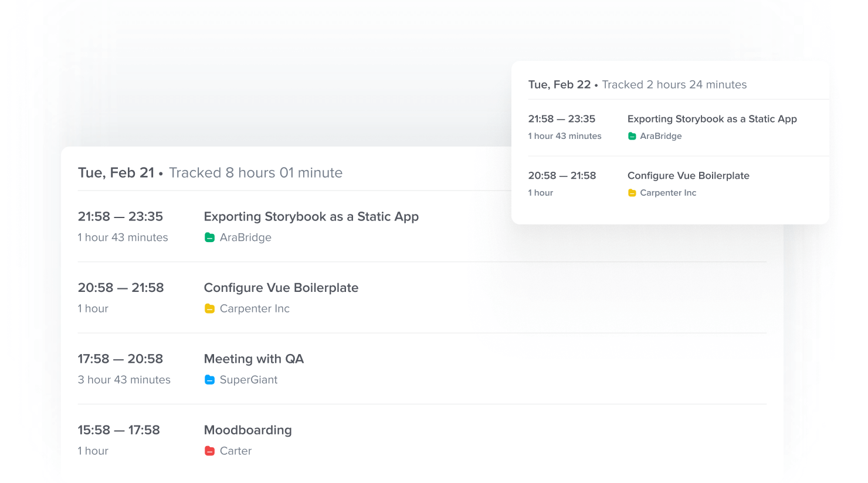Open the 'Meeting with QA' entry
Image resolution: width=868 pixels, height=483 pixels.
tap(254, 359)
